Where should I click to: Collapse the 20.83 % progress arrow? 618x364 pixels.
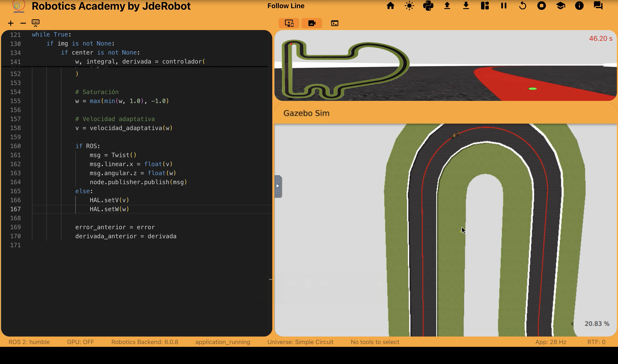pos(572,324)
